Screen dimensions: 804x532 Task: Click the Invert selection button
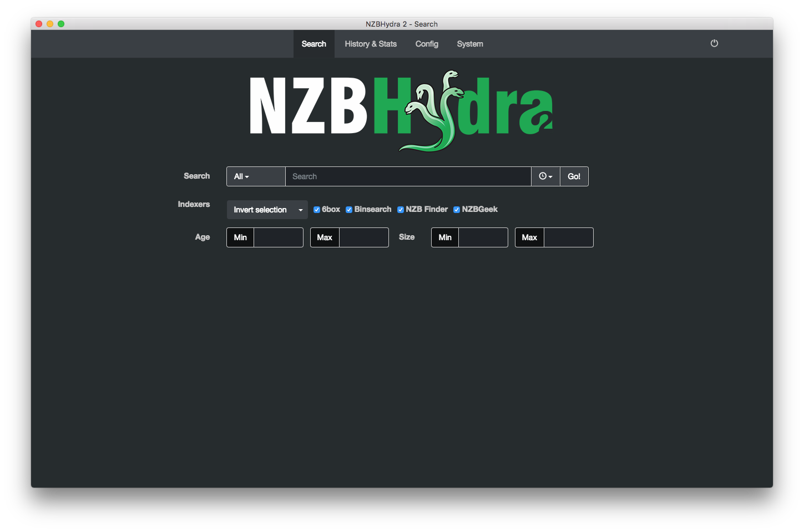pyautogui.click(x=260, y=210)
